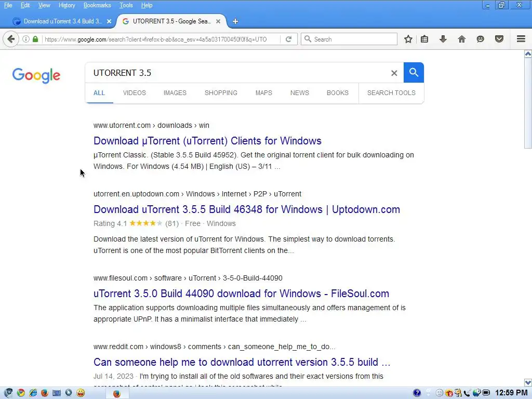Submit the search with blue magnifier button

[414, 72]
